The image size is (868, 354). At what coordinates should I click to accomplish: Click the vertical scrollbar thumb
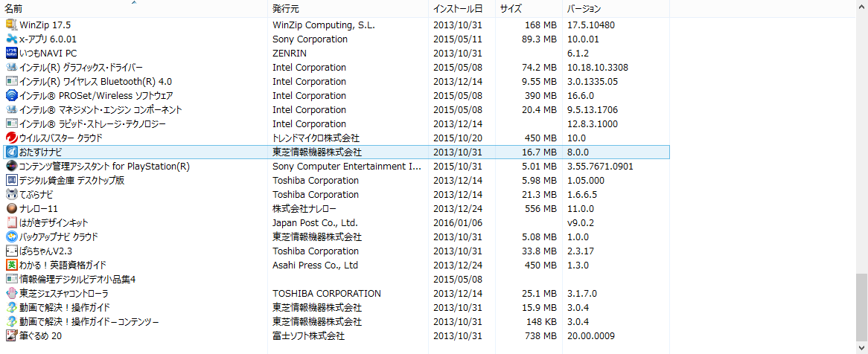[x=861, y=306]
